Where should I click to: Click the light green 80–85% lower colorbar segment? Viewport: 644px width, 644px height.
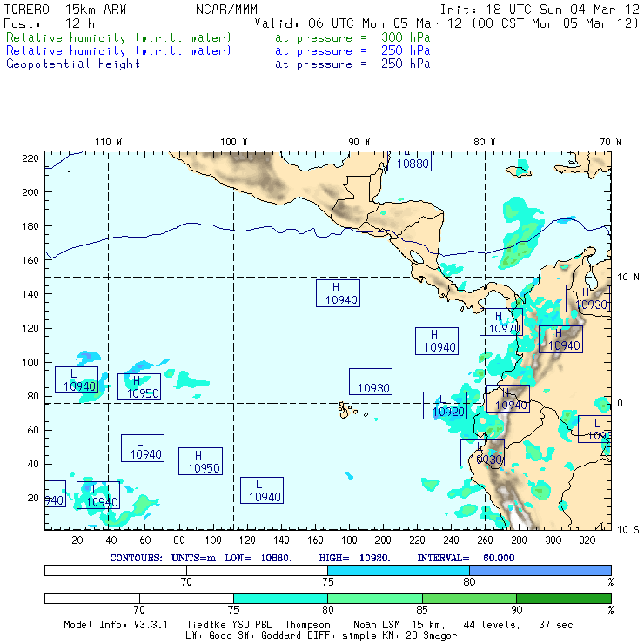pos(375,598)
